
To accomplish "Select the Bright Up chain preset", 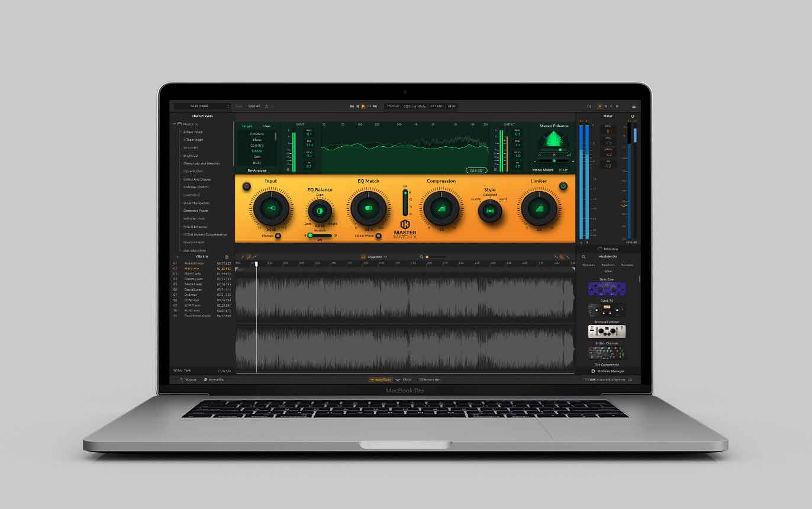I will click(x=191, y=156).
